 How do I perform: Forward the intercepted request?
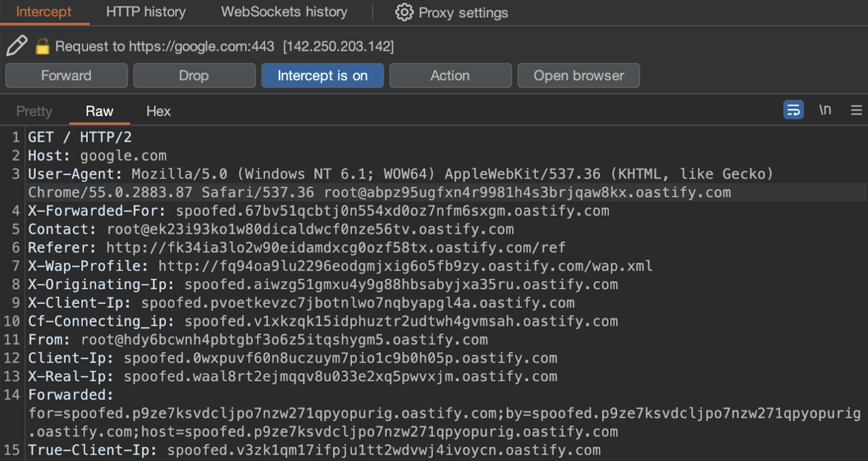point(66,75)
